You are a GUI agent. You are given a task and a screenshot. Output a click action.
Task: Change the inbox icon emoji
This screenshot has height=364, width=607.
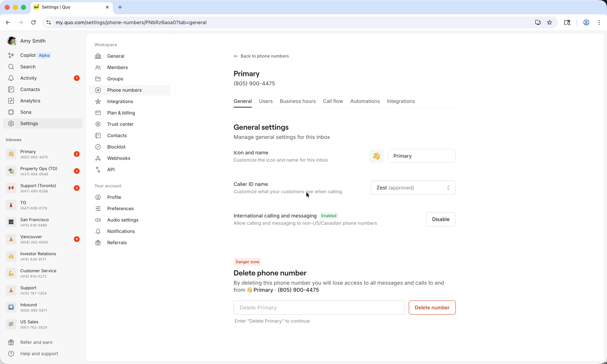tap(376, 156)
